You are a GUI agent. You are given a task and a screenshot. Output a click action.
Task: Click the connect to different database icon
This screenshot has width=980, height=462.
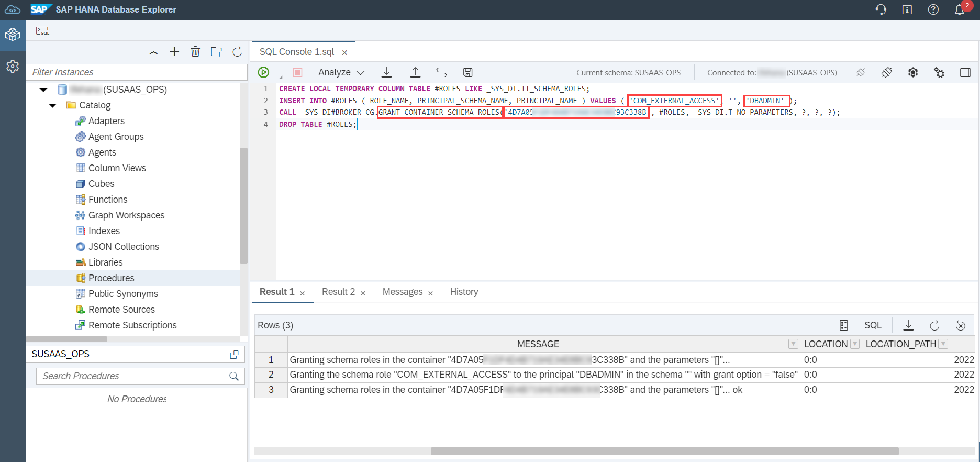click(x=886, y=72)
